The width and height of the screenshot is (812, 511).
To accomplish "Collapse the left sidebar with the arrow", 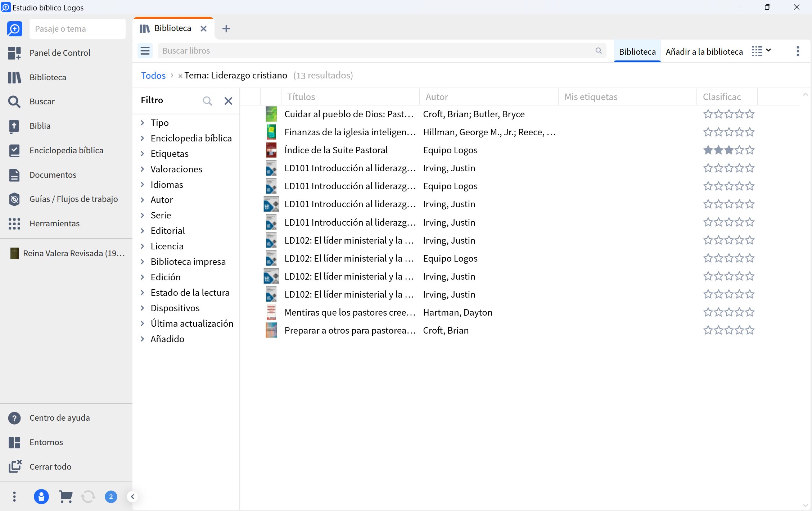I will [132, 497].
